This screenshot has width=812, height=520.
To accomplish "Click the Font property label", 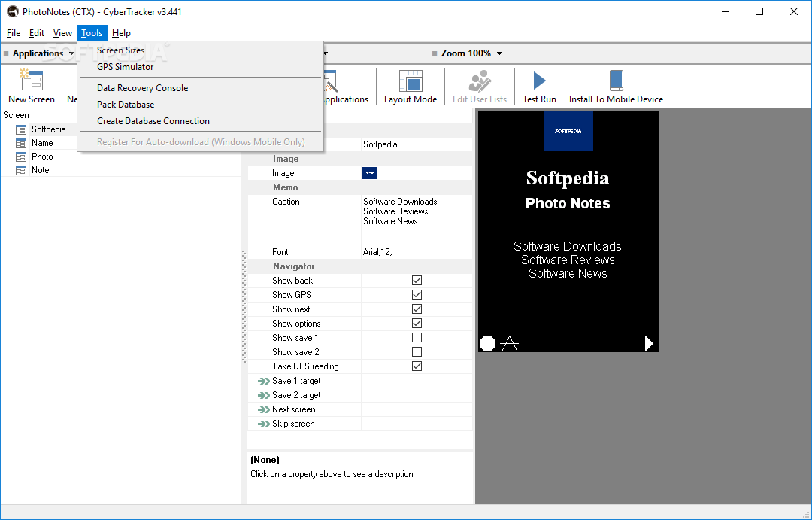I will coord(280,253).
